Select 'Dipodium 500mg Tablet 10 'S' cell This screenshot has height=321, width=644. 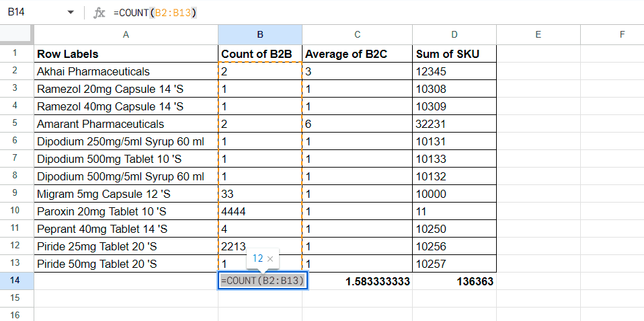(126, 159)
